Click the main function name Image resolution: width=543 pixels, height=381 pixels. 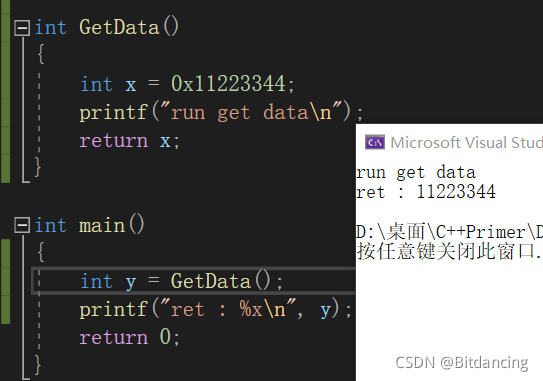coord(102,225)
